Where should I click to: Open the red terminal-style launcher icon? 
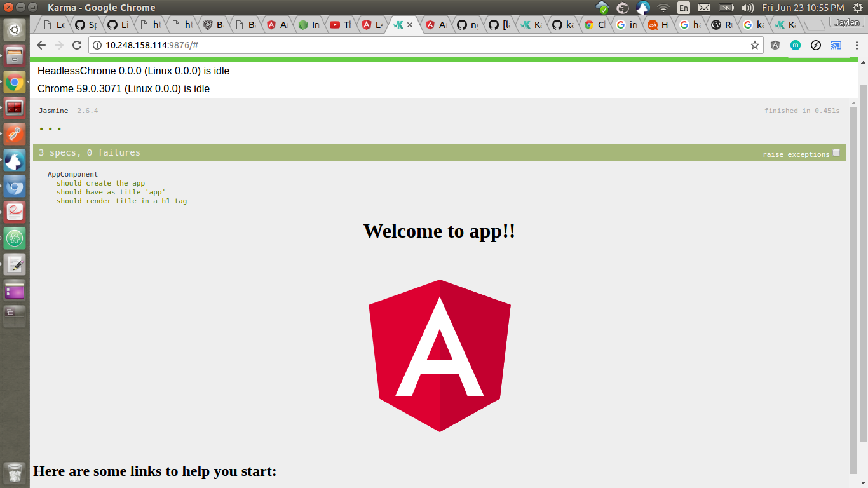coord(15,108)
